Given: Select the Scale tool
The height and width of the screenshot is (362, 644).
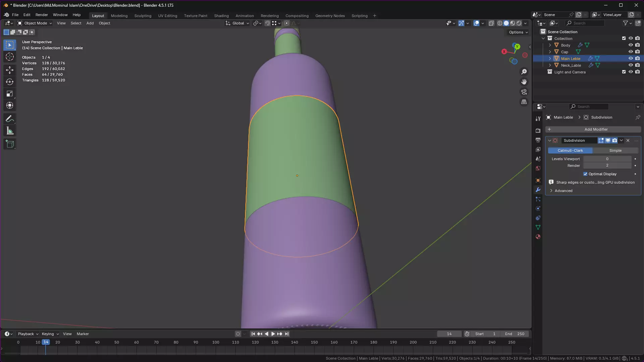Looking at the screenshot, I should click(x=10, y=94).
